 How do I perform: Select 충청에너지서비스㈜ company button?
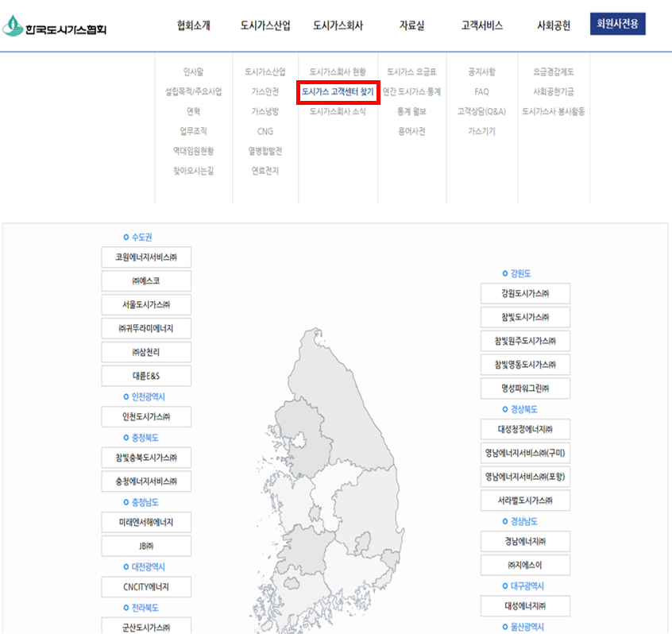(146, 481)
